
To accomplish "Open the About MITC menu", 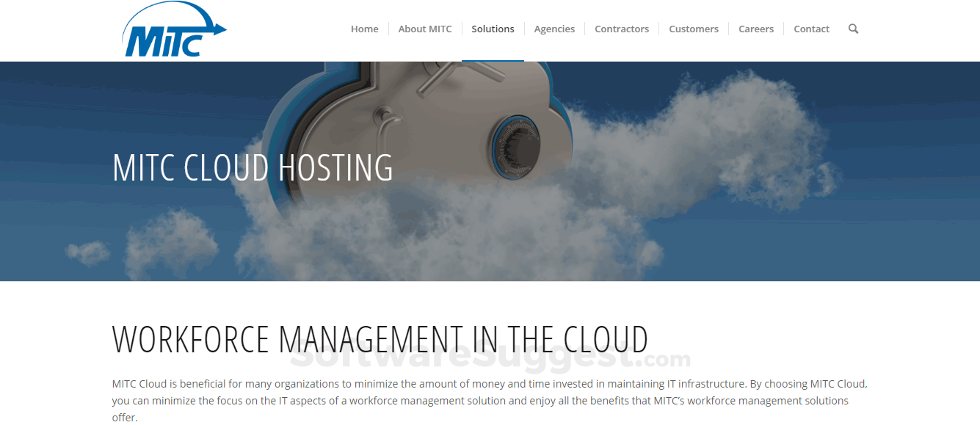I will tap(425, 29).
